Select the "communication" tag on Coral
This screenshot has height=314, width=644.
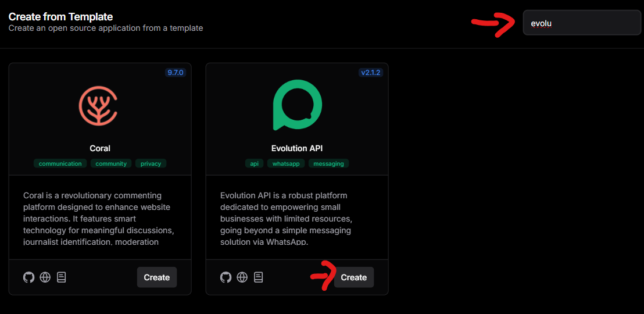point(60,163)
